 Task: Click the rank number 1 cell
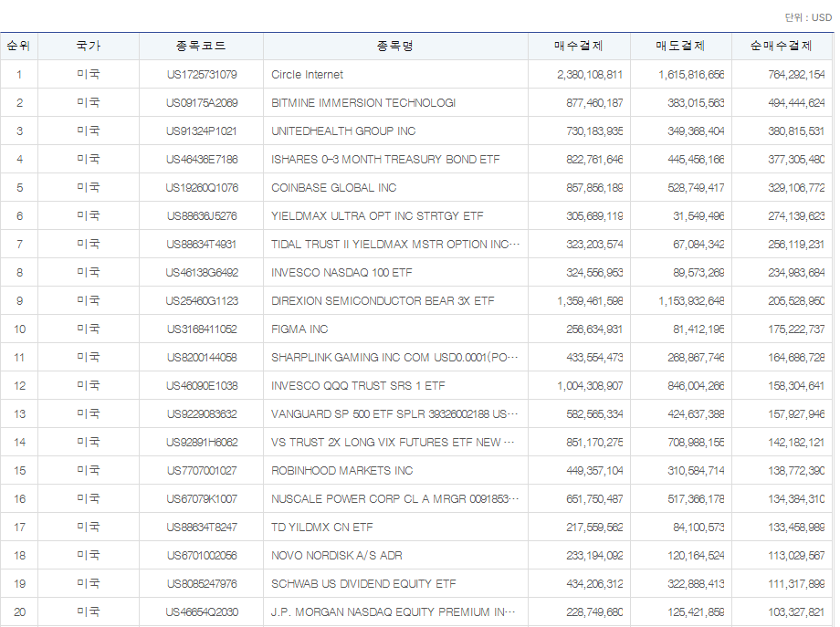tap(19, 75)
